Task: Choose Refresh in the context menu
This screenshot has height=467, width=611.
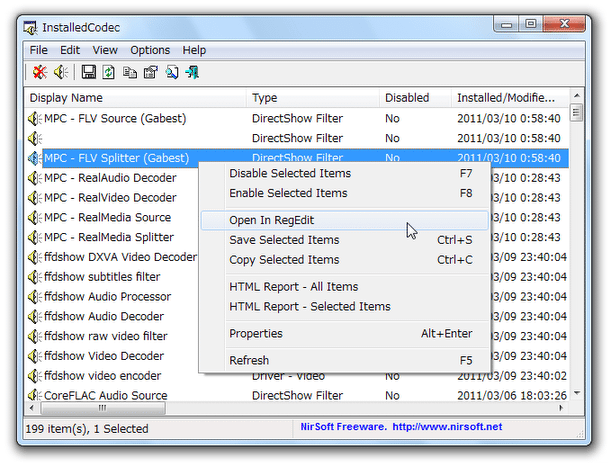Action: [344, 361]
